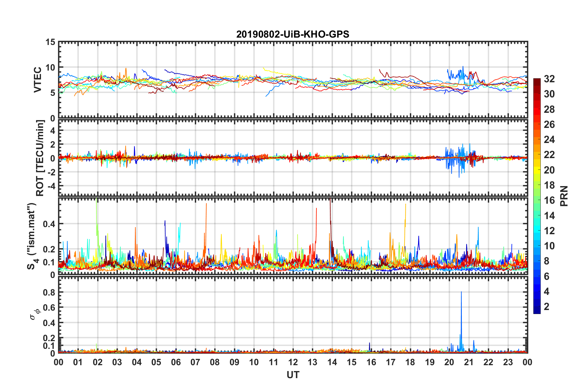
Task: Click the UT axis tick labeled 11
Action: (274, 362)
